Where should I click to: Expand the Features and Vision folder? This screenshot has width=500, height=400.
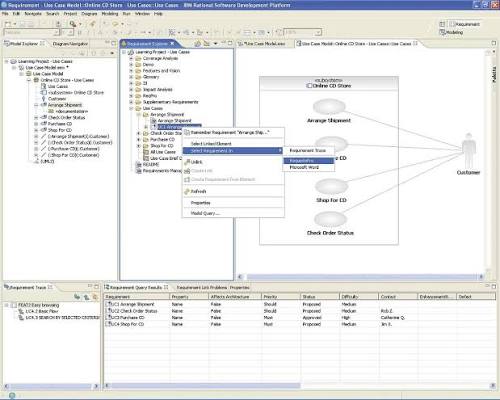[x=131, y=71]
